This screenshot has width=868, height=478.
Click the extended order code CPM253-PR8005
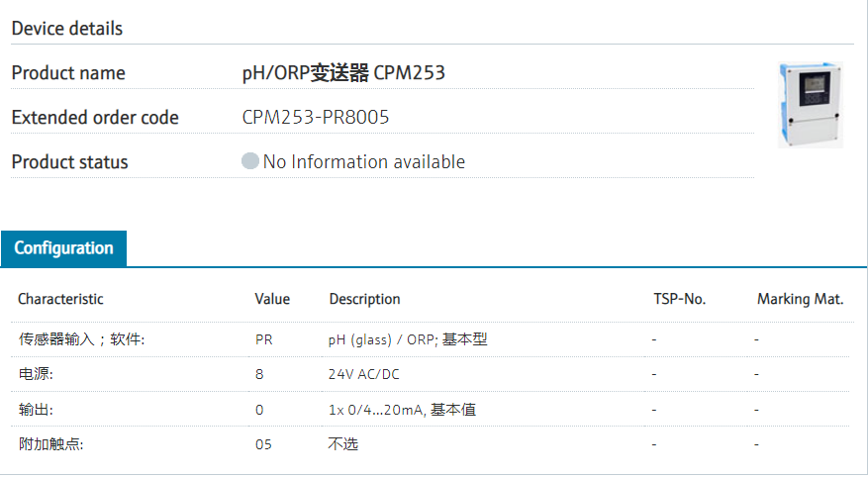[x=316, y=118]
